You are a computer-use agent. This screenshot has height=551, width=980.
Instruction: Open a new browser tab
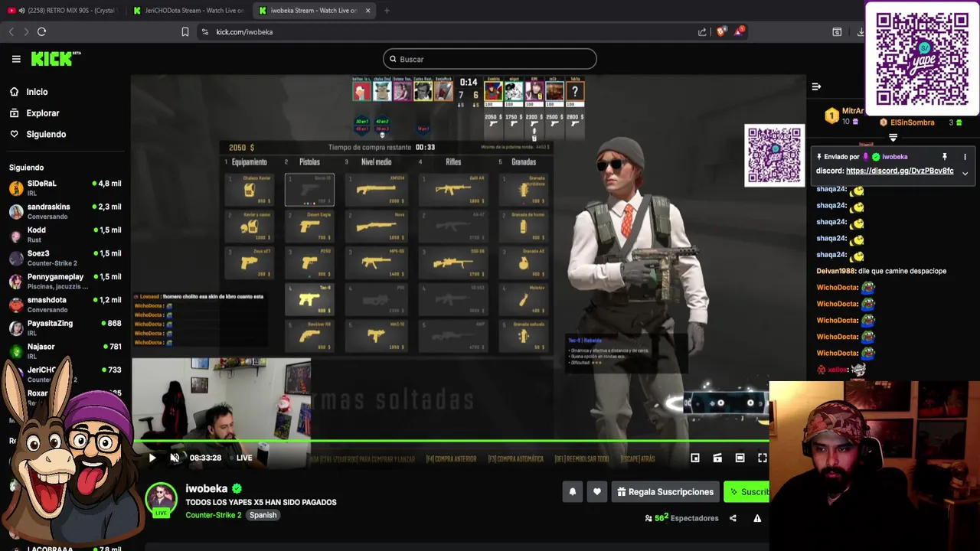pyautogui.click(x=387, y=11)
